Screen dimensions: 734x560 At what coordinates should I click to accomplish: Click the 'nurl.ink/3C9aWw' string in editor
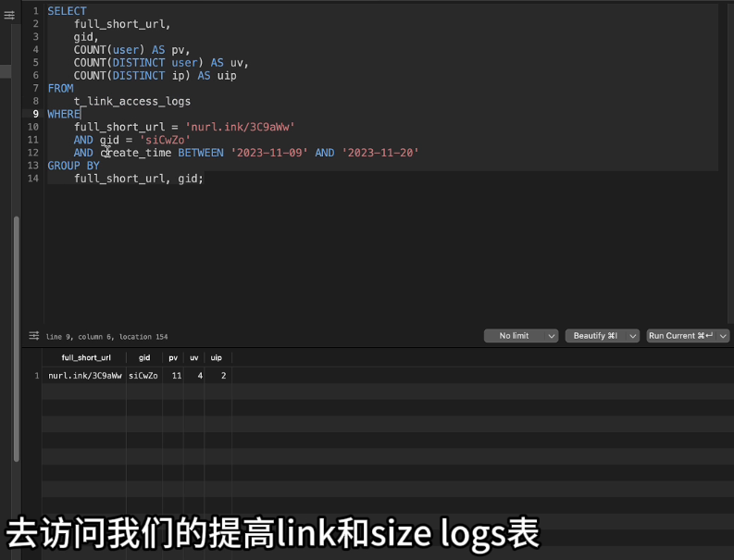(240, 127)
